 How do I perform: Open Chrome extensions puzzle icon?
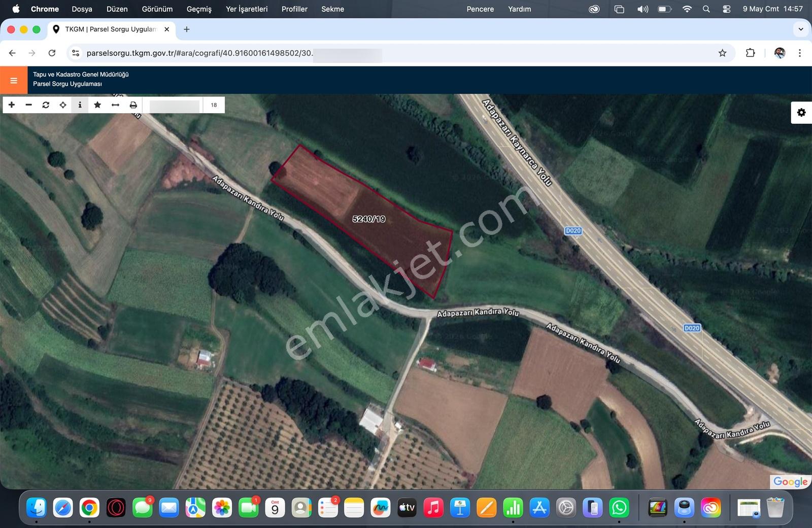tap(750, 53)
